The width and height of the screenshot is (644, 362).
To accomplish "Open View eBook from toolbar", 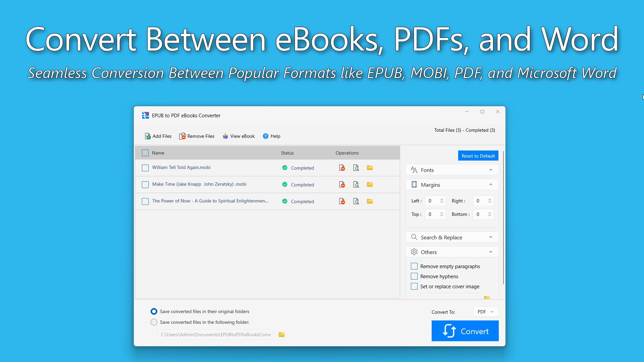I will point(238,136).
